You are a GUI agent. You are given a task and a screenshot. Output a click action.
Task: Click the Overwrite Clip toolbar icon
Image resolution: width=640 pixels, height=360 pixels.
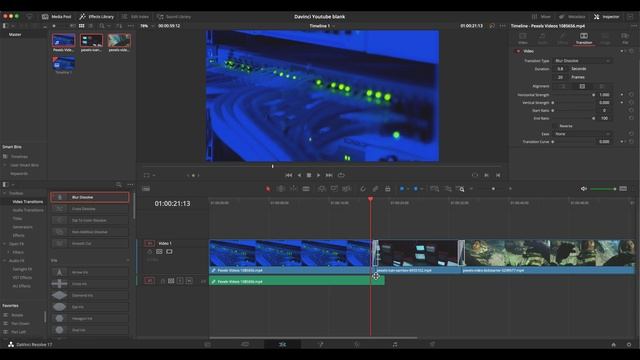point(334,189)
